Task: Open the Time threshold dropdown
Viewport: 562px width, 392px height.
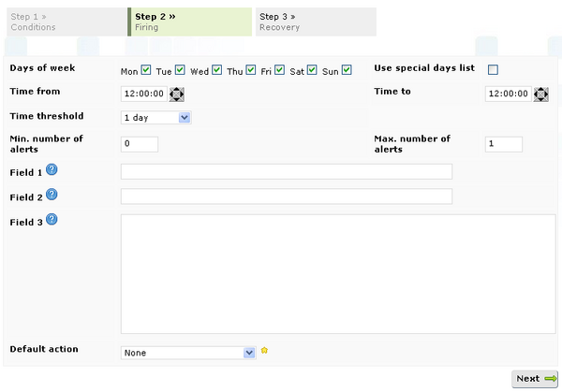Action: click(155, 118)
